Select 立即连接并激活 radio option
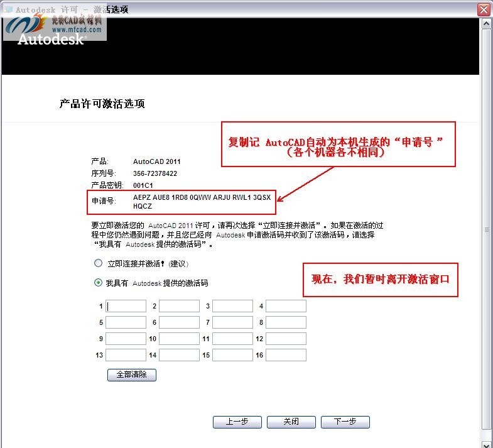This screenshot has width=493, height=448. [98, 263]
